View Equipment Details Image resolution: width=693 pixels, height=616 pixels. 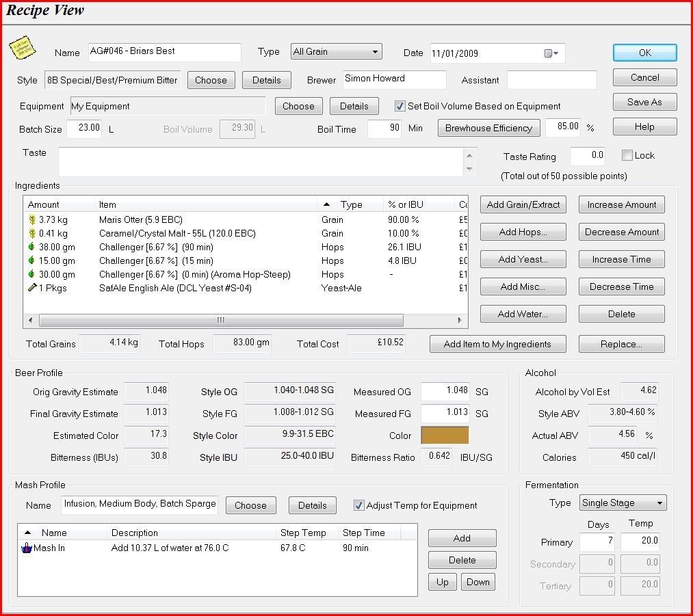354,106
